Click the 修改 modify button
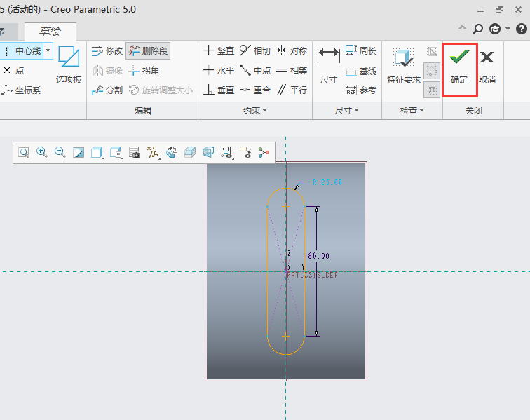The image size is (530, 420). 107,50
